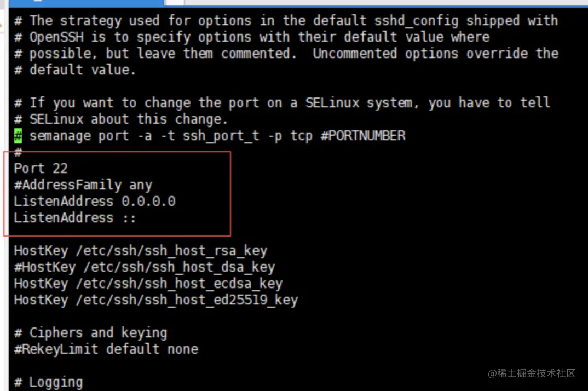Click the '# Logging' comment line
Viewport: 588px width, 391px height.
48,382
